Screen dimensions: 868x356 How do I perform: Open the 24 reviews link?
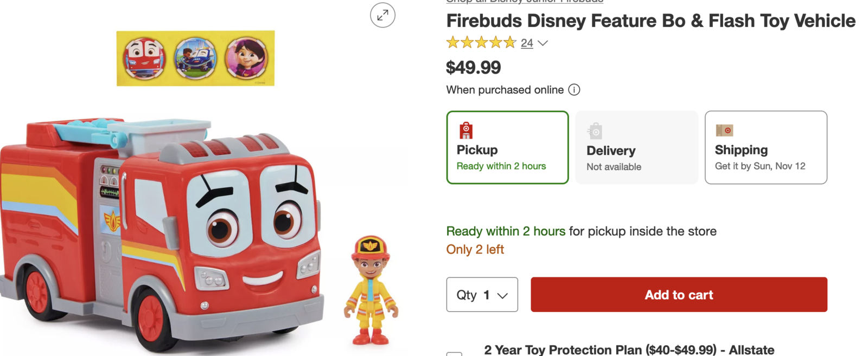527,43
